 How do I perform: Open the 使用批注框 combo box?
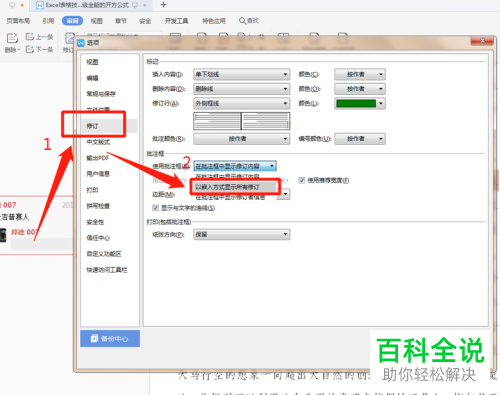click(235, 166)
